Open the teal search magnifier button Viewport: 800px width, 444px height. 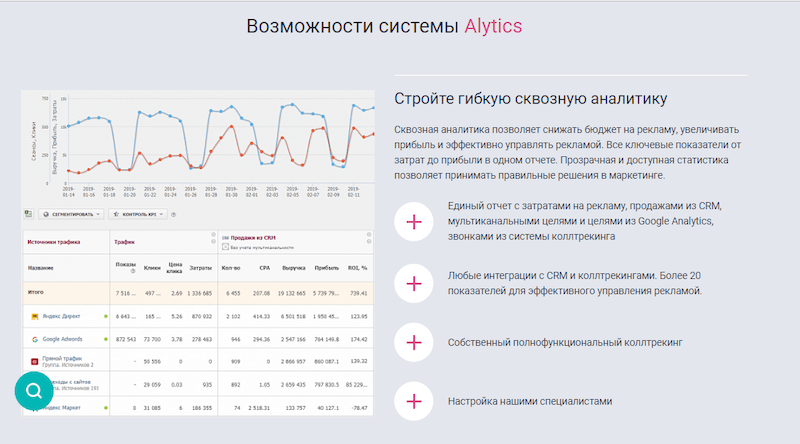coord(34,391)
